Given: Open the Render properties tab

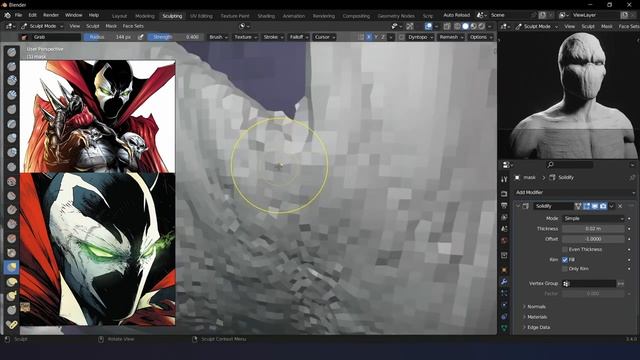Looking at the screenshot, I should [x=504, y=194].
